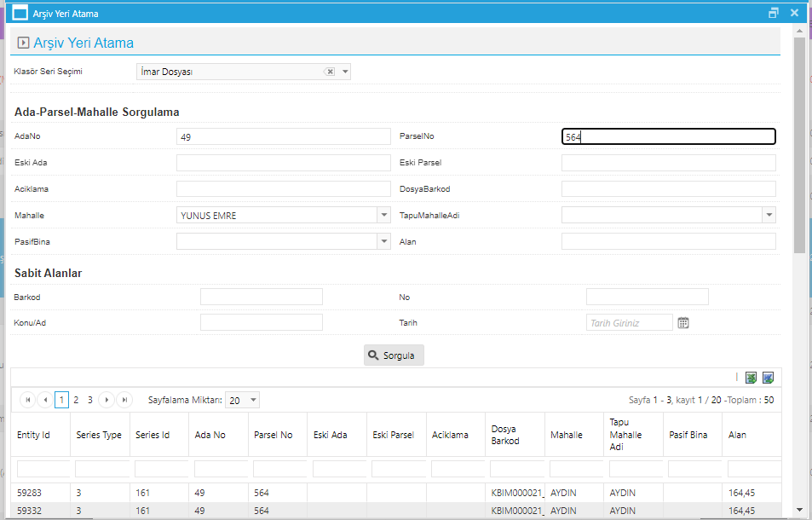Click the Entity Id column filter box
The width and height of the screenshot is (812, 520).
tap(43, 469)
